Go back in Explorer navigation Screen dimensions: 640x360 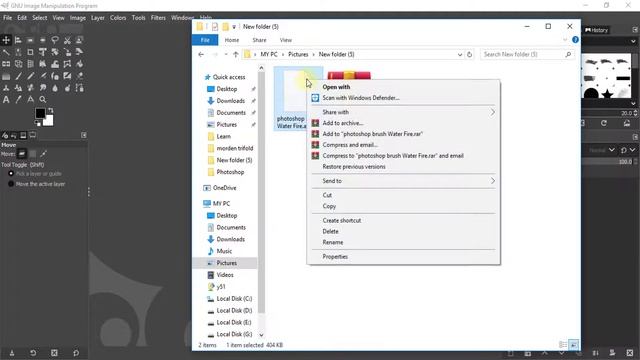(201, 54)
